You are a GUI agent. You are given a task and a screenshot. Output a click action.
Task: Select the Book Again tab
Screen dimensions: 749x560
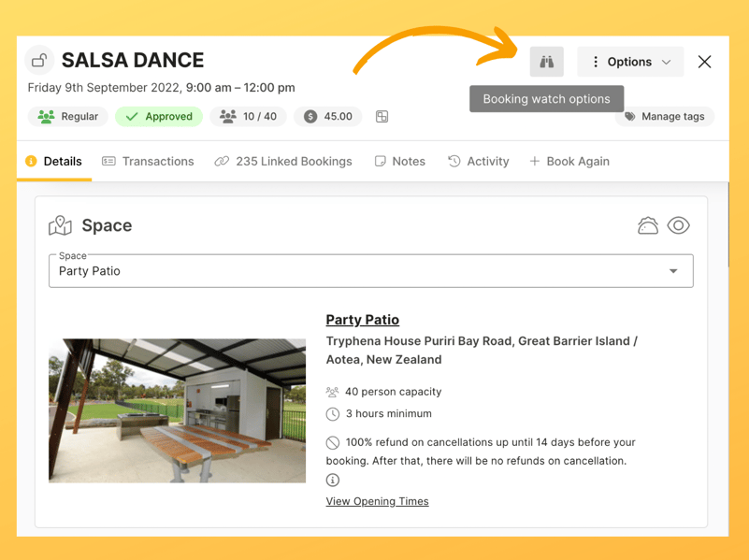(569, 162)
